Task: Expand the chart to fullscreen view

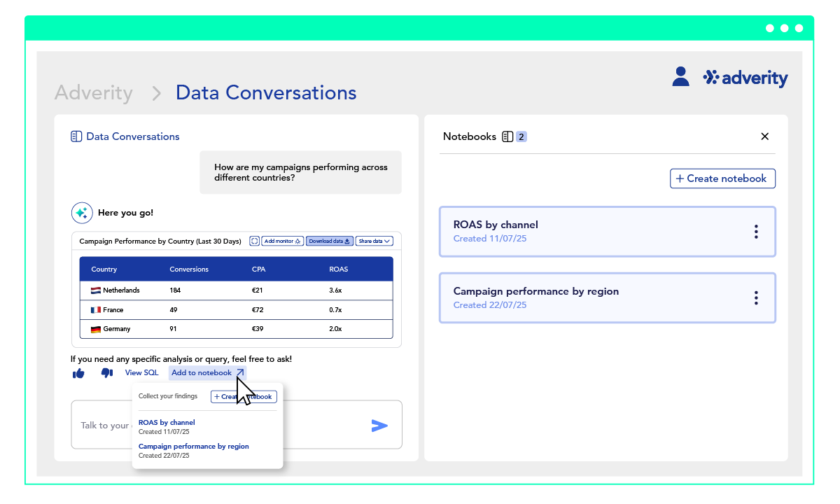Action: (x=255, y=241)
